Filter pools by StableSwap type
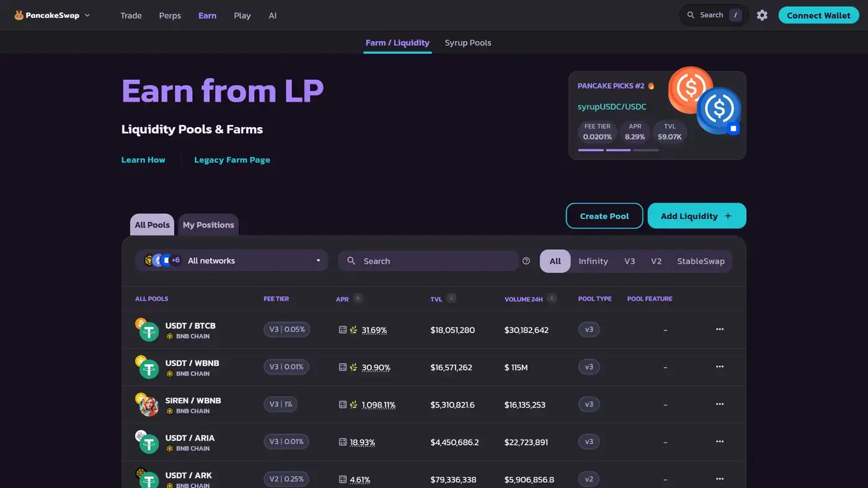The height and width of the screenshot is (488, 868). (701, 261)
